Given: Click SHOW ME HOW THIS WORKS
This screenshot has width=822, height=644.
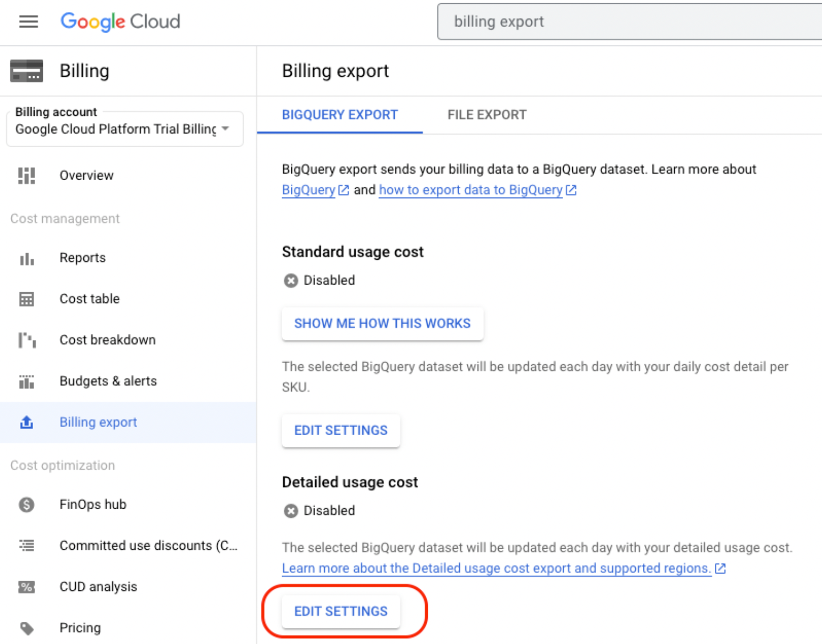Looking at the screenshot, I should click(382, 323).
